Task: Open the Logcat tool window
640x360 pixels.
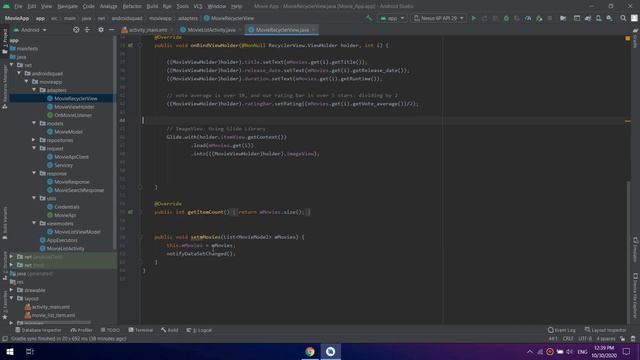Action: (199, 330)
